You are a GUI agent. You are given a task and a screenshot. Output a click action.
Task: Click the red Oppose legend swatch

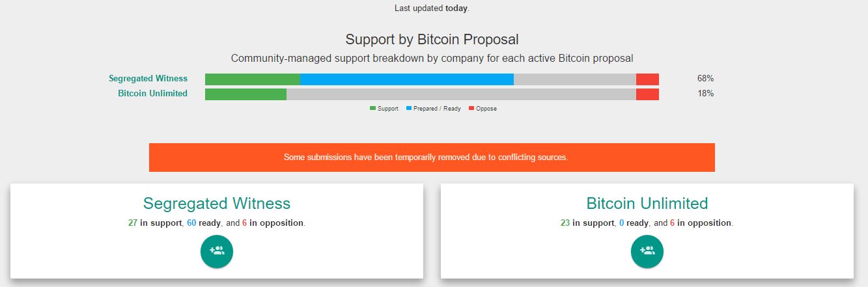click(471, 109)
